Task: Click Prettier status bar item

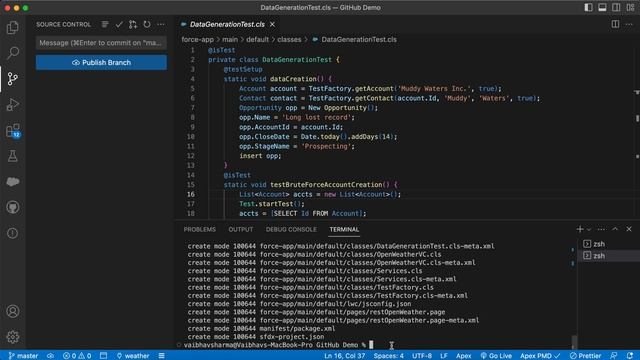Action: [x=586, y=356]
